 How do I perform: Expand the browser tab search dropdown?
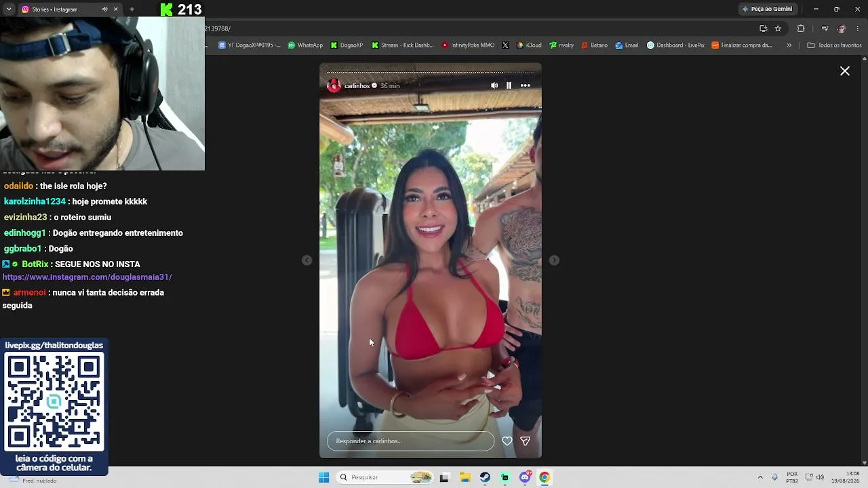click(9, 9)
